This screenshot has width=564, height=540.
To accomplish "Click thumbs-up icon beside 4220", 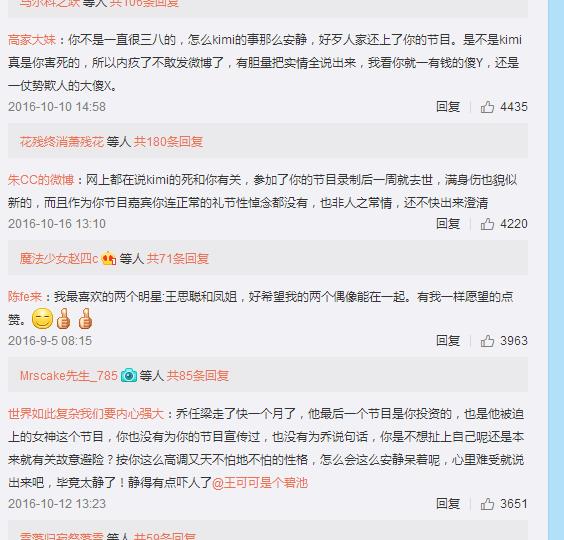I will 487,224.
